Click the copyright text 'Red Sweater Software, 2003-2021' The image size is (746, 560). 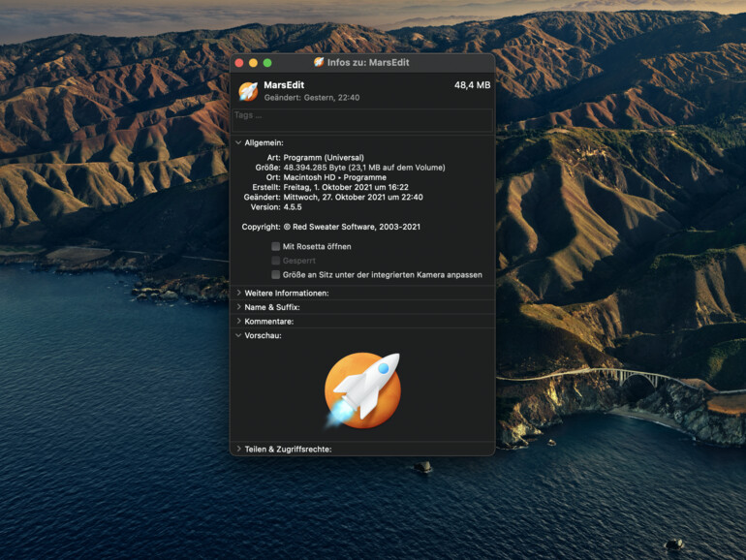[357, 227]
